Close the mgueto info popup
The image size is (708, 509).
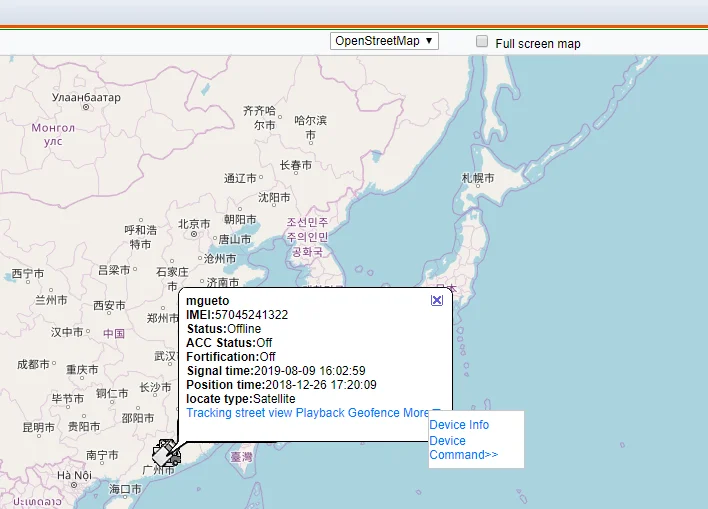click(x=437, y=300)
